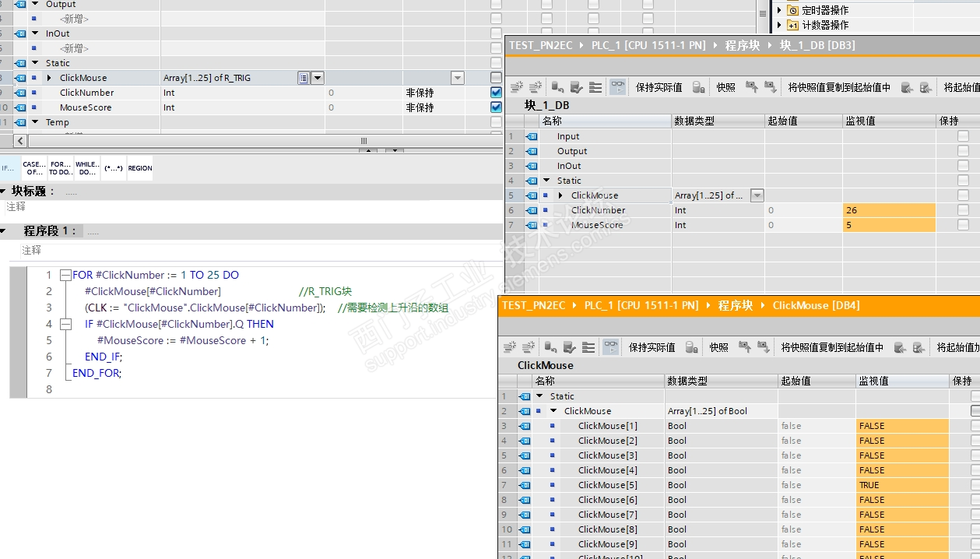
Task: Click add row icon in 块_1_DB toolbar
Action: (536, 87)
